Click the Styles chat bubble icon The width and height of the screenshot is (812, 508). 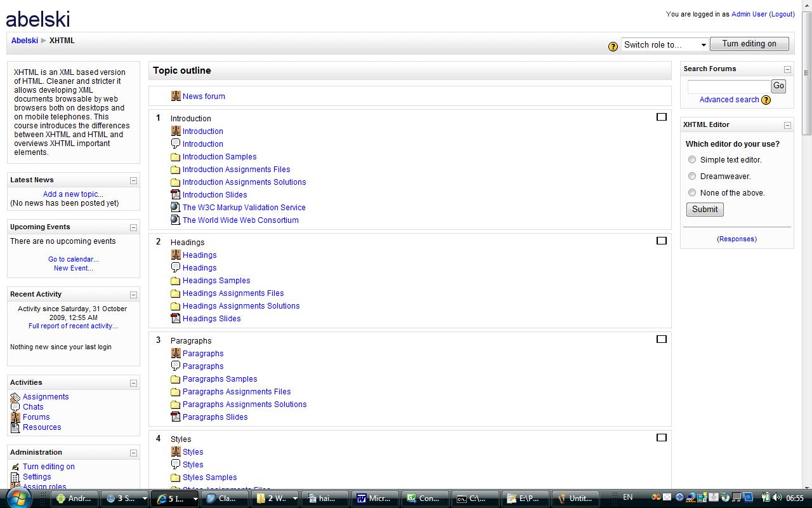coord(176,464)
